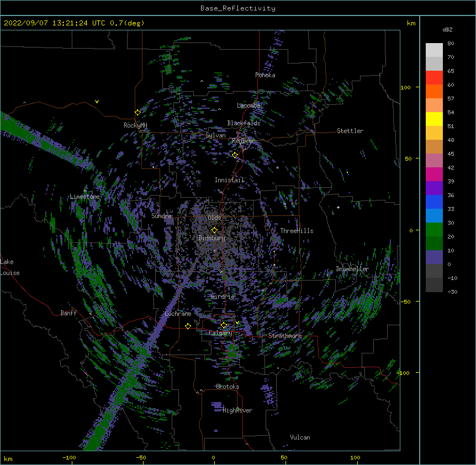
Task: Click the yellow station marker above Calgary label
Action: pyautogui.click(x=224, y=325)
